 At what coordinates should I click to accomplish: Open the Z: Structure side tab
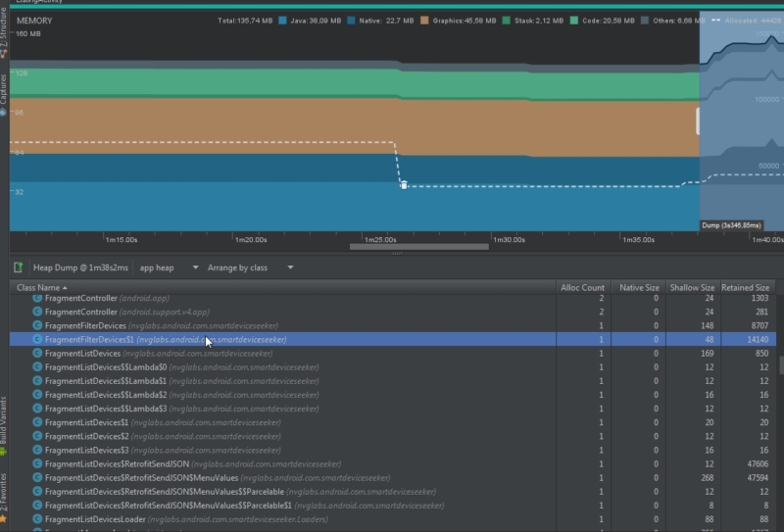coord(4,31)
